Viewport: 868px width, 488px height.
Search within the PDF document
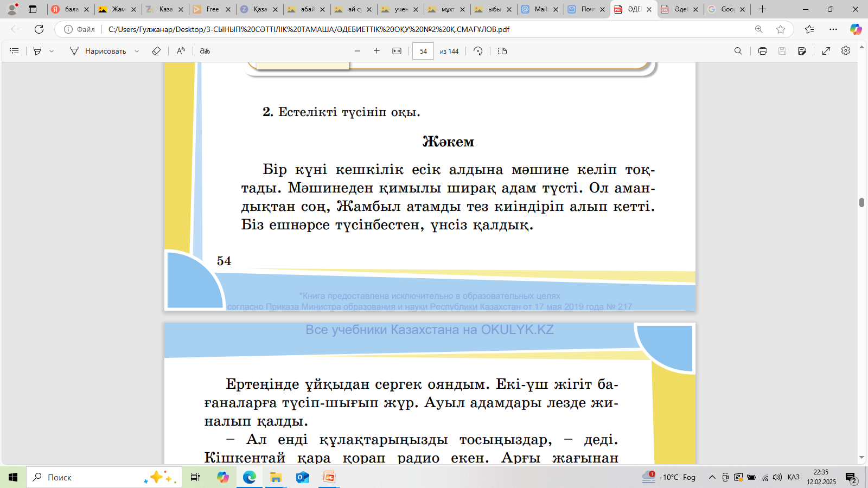tap(738, 51)
